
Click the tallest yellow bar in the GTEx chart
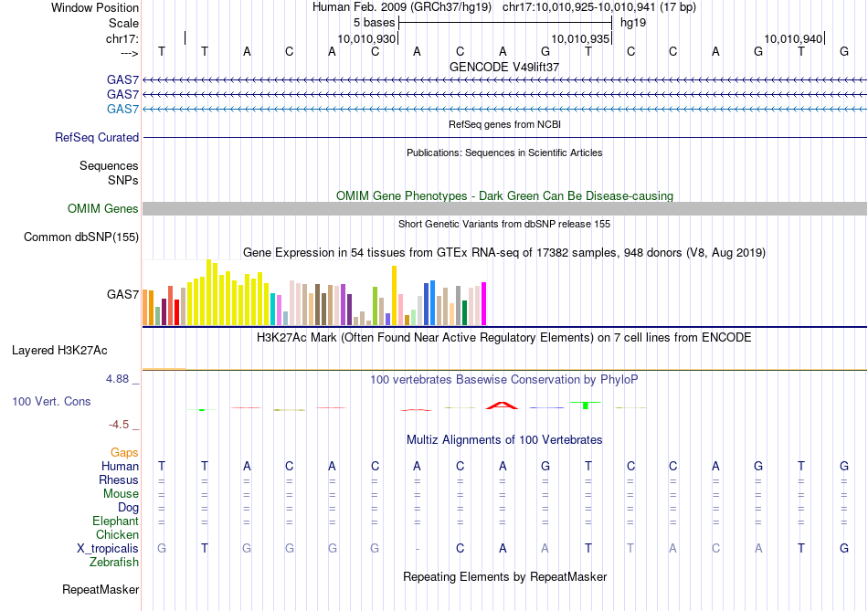point(208,292)
